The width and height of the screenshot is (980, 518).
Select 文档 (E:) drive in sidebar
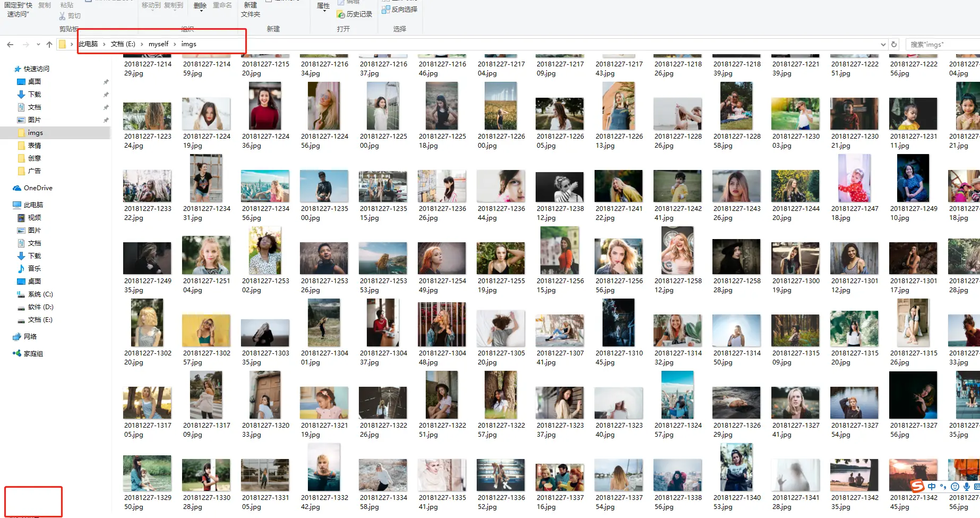[35, 320]
